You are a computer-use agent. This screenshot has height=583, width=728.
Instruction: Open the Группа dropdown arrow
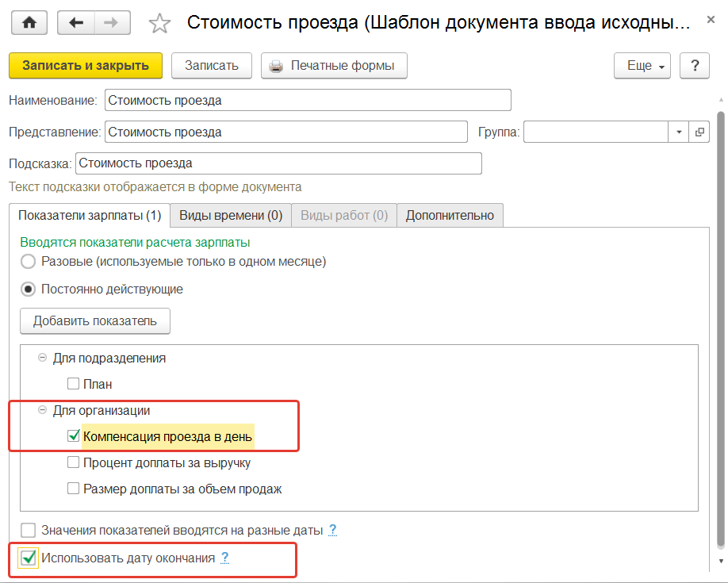pyautogui.click(x=680, y=132)
